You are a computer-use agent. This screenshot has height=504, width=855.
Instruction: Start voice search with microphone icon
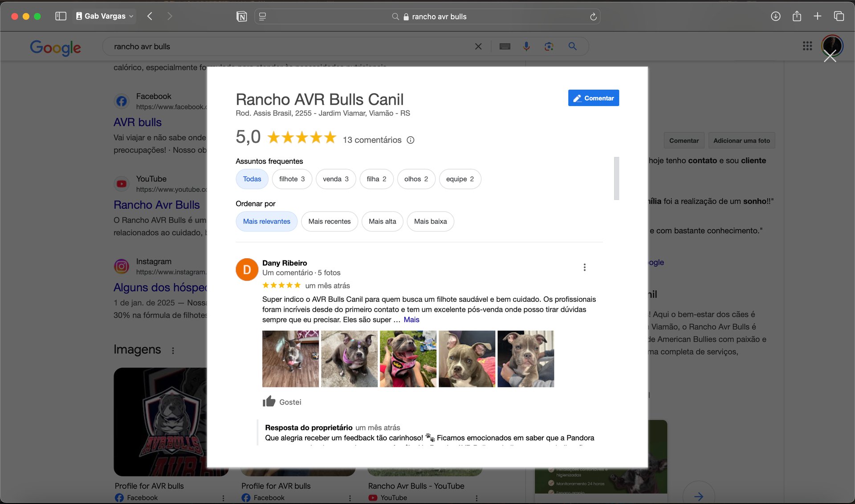click(526, 46)
